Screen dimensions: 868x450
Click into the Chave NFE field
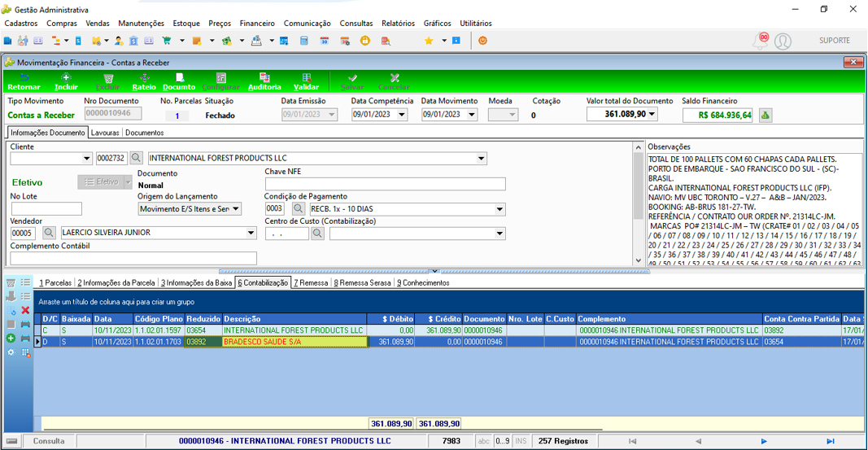pyautogui.click(x=386, y=184)
